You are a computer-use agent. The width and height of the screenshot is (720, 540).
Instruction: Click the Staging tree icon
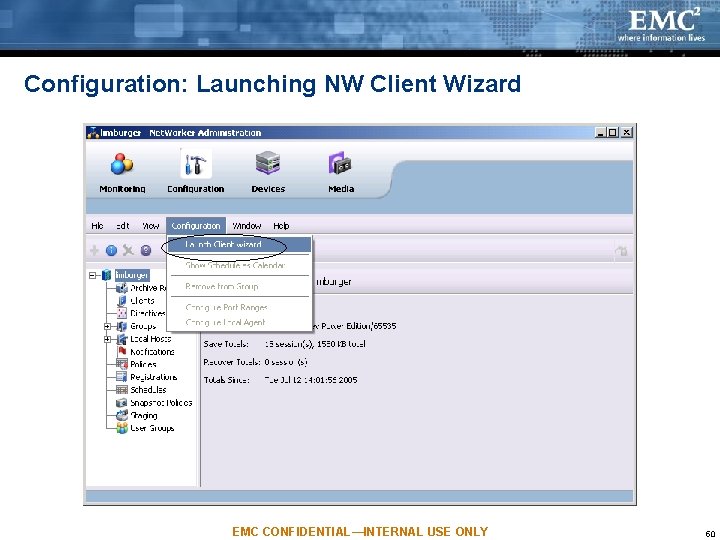click(122, 415)
